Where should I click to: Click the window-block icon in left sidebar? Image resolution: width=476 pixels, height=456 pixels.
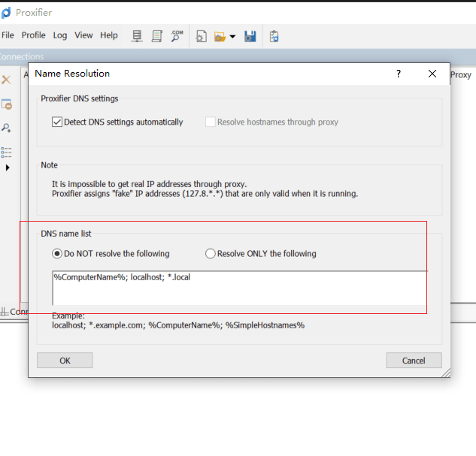(x=7, y=104)
